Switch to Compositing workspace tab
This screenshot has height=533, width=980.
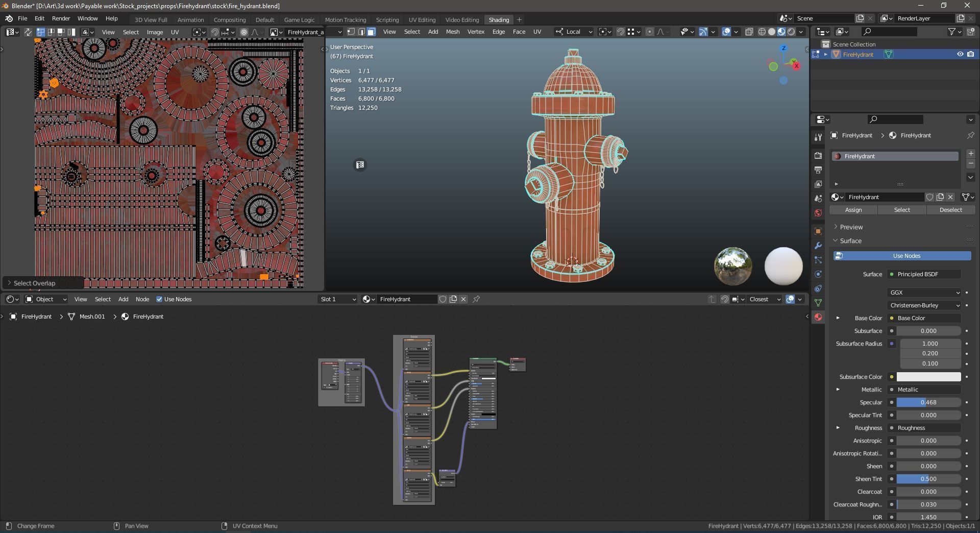tap(230, 19)
